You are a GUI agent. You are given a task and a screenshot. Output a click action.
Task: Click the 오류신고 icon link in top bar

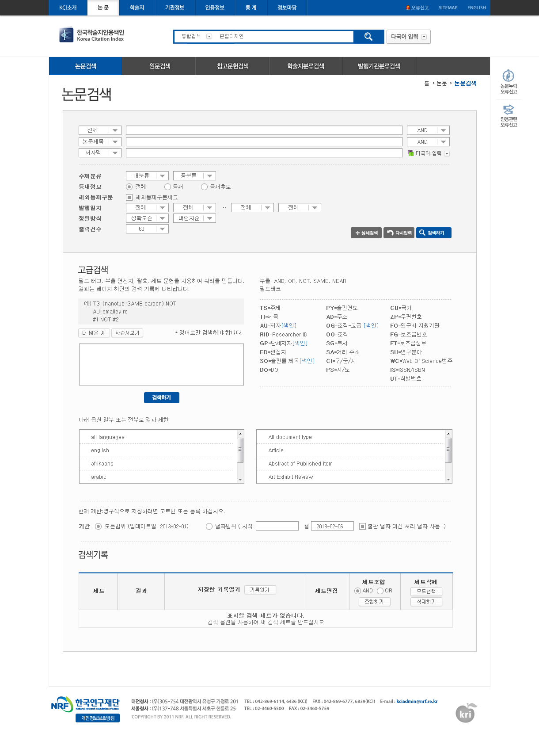point(418,8)
